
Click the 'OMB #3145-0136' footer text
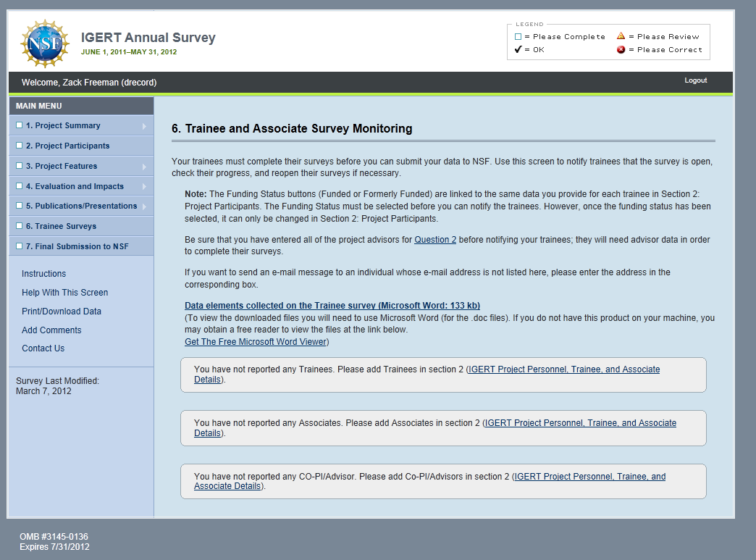pyautogui.click(x=54, y=536)
